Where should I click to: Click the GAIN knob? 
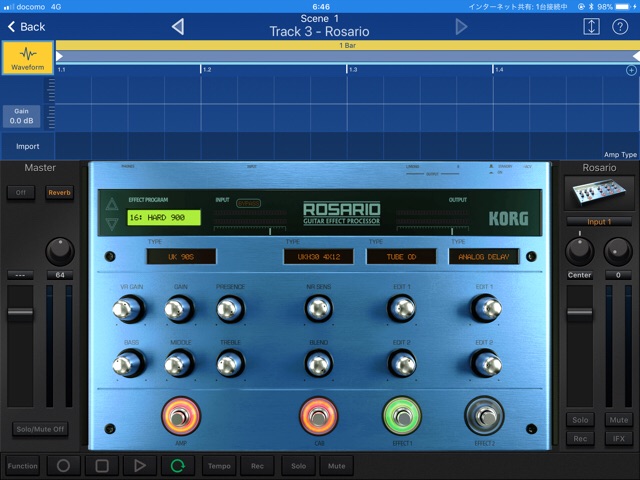click(180, 309)
